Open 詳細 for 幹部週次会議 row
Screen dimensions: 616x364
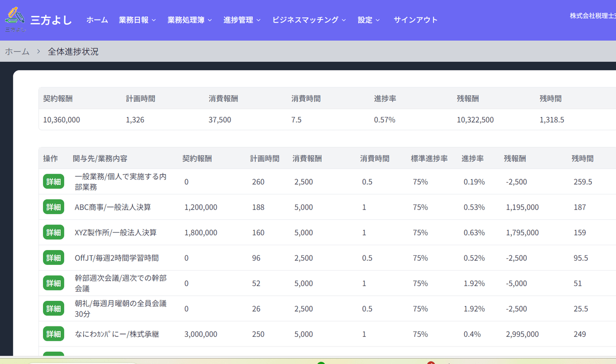(x=53, y=283)
